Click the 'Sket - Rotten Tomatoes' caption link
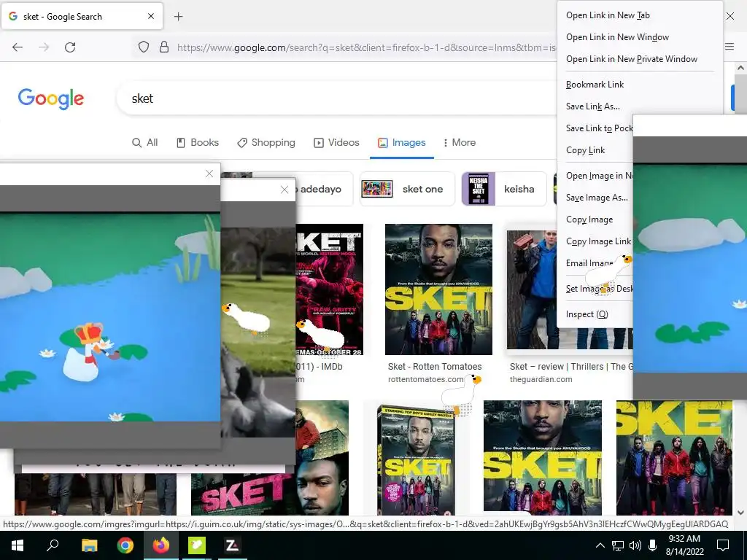Screen dimensions: 747x560 point(435,366)
